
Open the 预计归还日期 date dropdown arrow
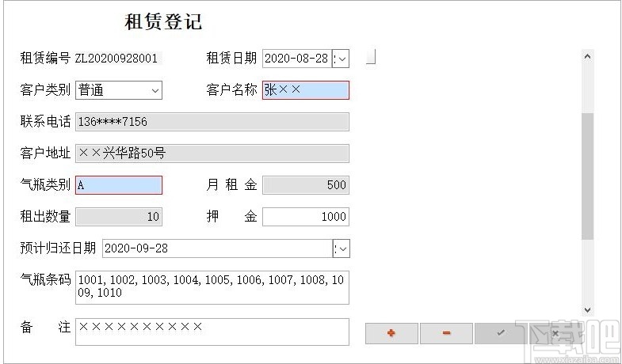click(342, 248)
